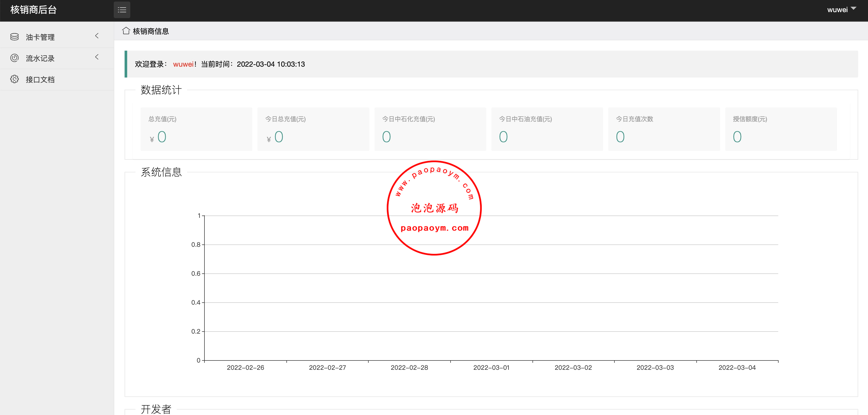Click the 授信额度(元) statistics card
868x415 pixels.
pyautogui.click(x=781, y=129)
